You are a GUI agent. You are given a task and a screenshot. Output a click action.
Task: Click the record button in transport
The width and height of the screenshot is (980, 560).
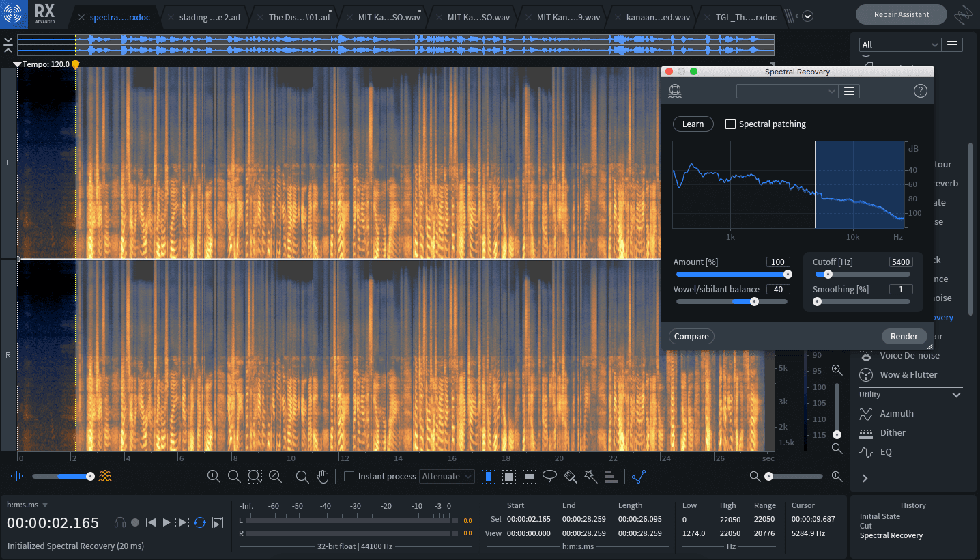[x=135, y=522]
